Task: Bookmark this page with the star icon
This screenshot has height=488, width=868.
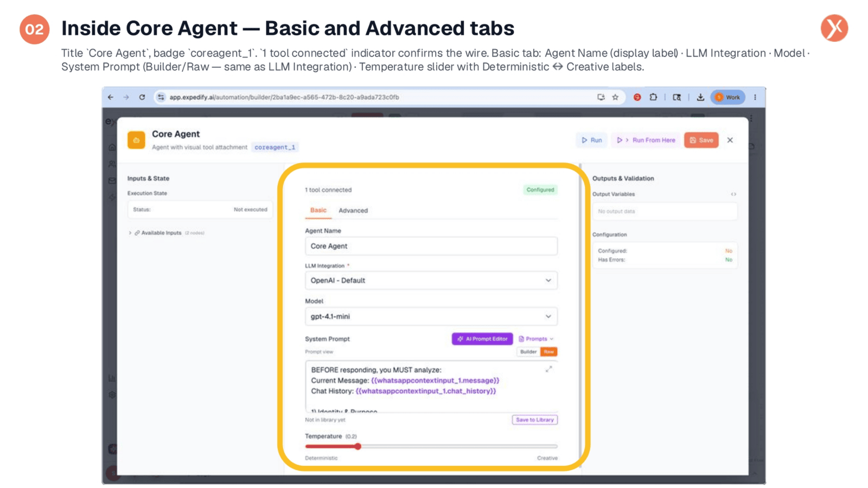Action: (615, 97)
